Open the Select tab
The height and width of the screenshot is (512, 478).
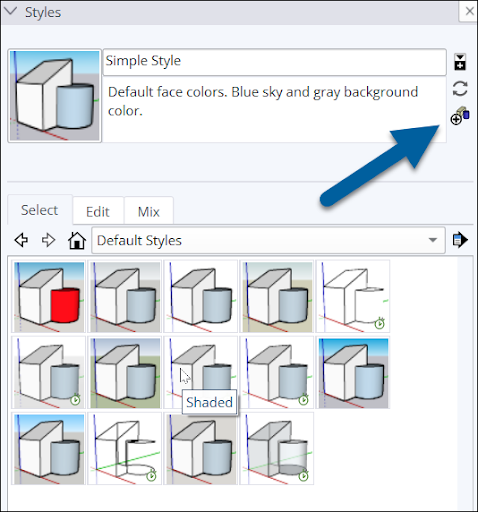point(40,210)
